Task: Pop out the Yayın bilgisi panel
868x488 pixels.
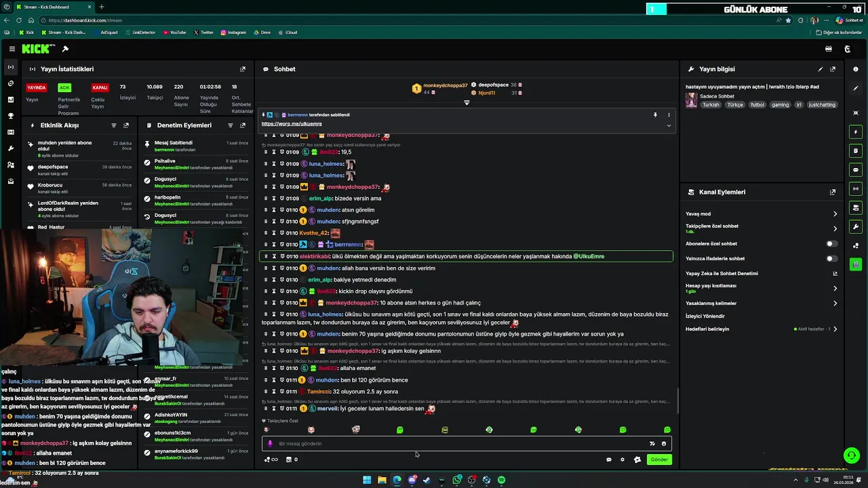Action: pos(833,69)
